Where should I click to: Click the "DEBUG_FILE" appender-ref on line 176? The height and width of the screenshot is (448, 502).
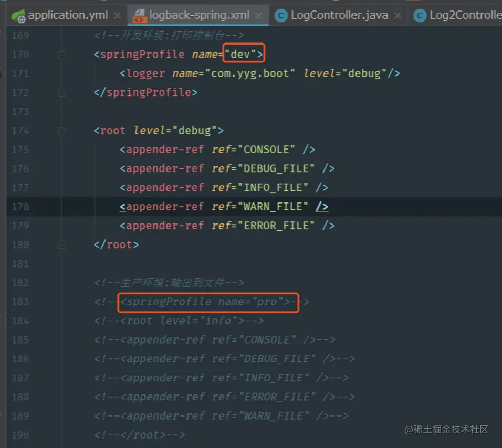[x=227, y=168]
